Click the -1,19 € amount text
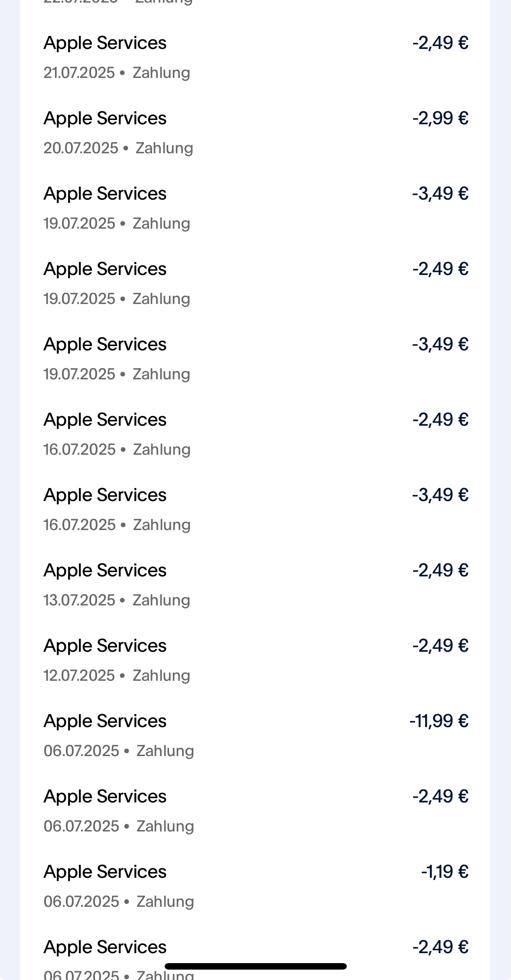 coord(444,872)
